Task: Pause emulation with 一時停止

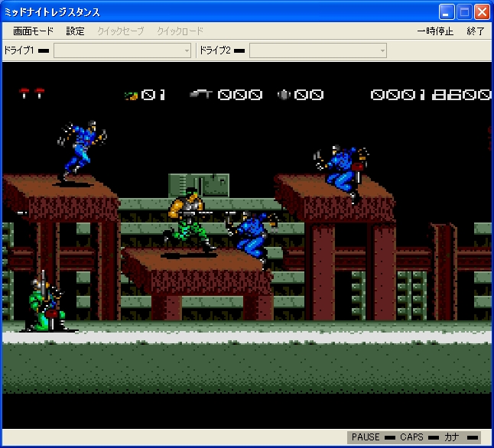Action: tap(435, 31)
